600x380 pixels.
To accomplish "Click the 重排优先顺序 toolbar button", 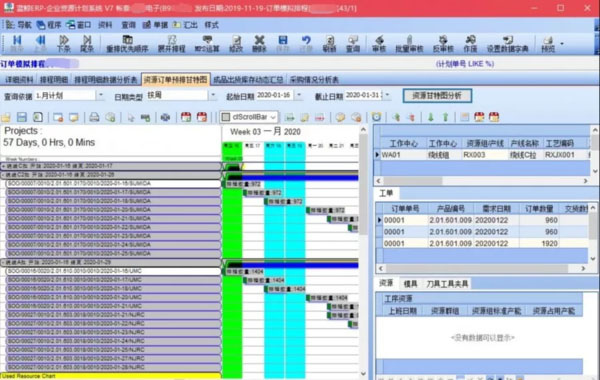I will click(x=127, y=43).
